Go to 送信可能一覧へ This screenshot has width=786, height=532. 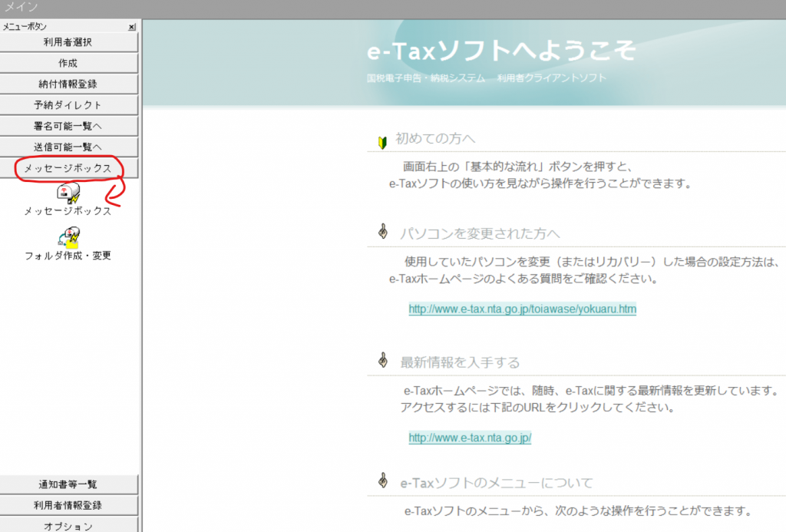click(x=68, y=147)
